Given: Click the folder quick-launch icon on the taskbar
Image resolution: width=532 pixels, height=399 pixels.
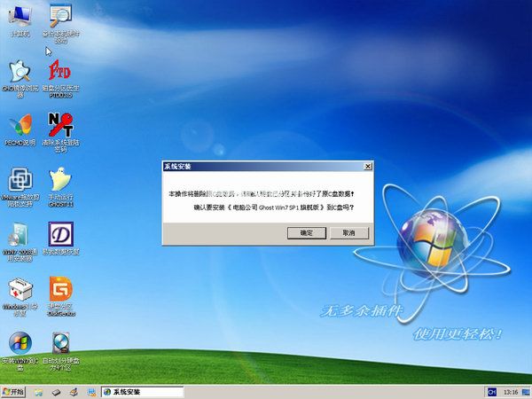Looking at the screenshot, I should click(39, 392).
